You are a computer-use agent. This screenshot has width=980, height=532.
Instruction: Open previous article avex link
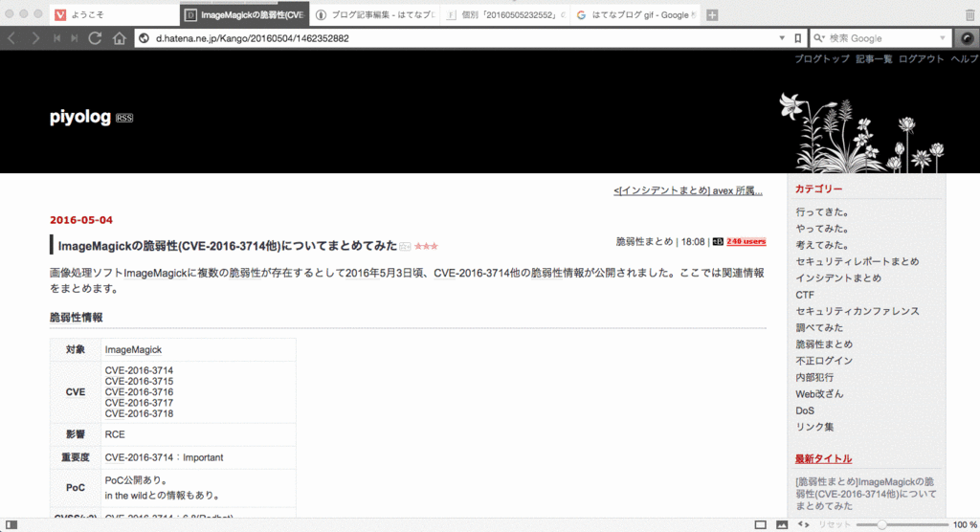(x=687, y=190)
